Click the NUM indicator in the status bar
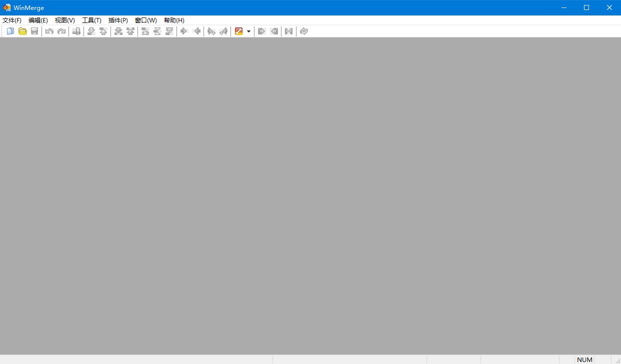Screen dimensions: 621x364 click(x=584, y=359)
